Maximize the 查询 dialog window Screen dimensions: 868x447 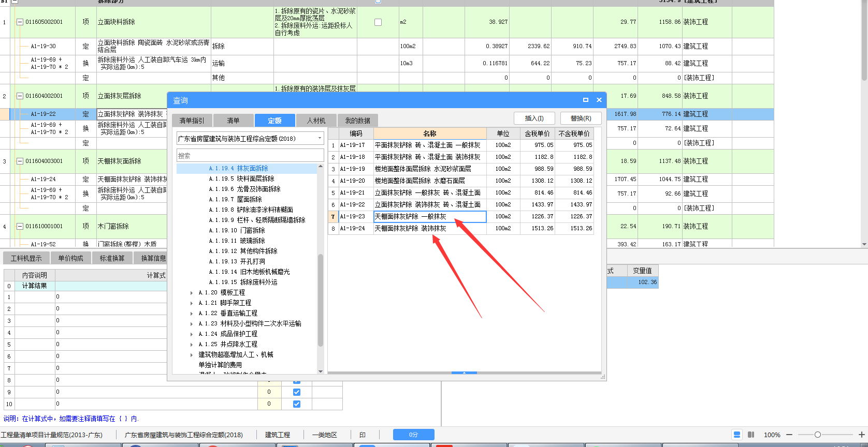point(586,100)
